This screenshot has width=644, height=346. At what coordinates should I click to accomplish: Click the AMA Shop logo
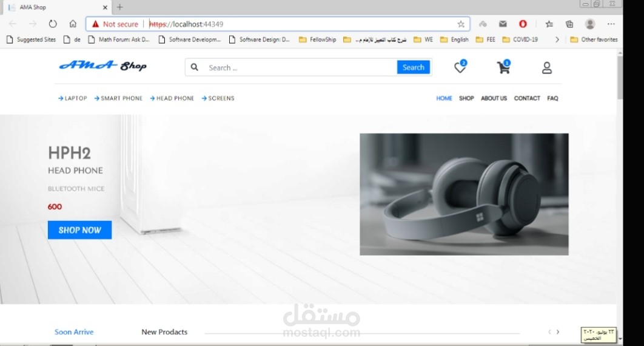click(x=102, y=66)
